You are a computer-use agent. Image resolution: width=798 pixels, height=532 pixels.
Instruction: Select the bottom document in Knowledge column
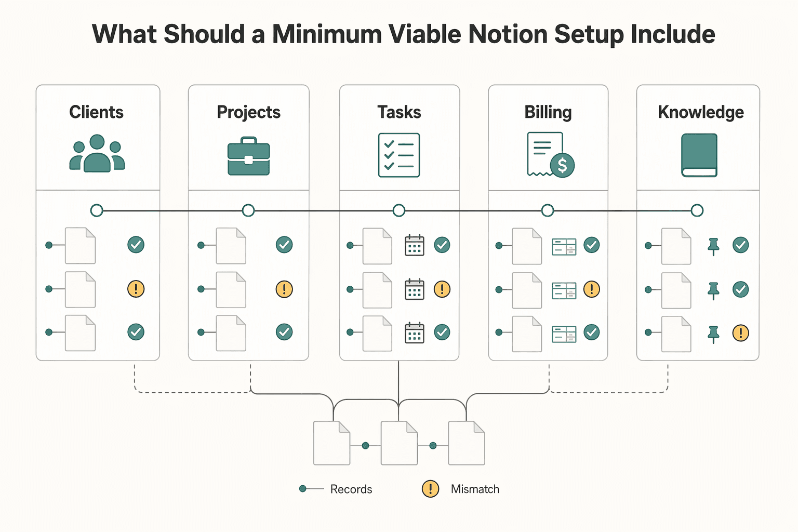tap(676, 334)
